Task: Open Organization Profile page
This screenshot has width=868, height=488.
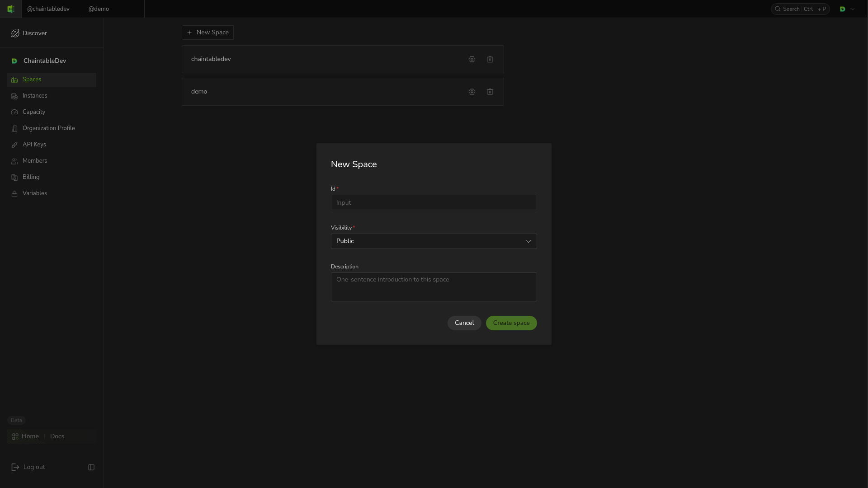Action: click(52, 129)
